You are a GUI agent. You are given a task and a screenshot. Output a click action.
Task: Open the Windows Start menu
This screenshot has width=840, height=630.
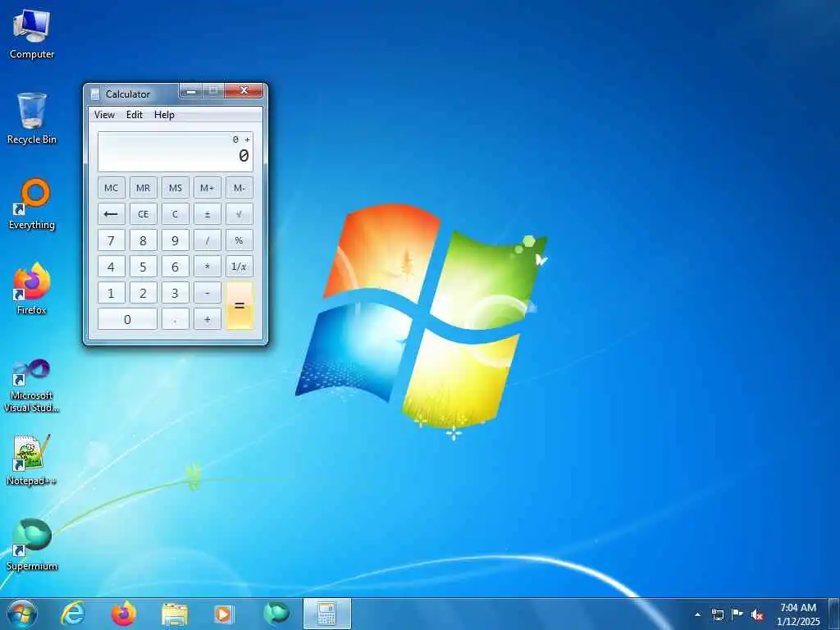tap(22, 614)
